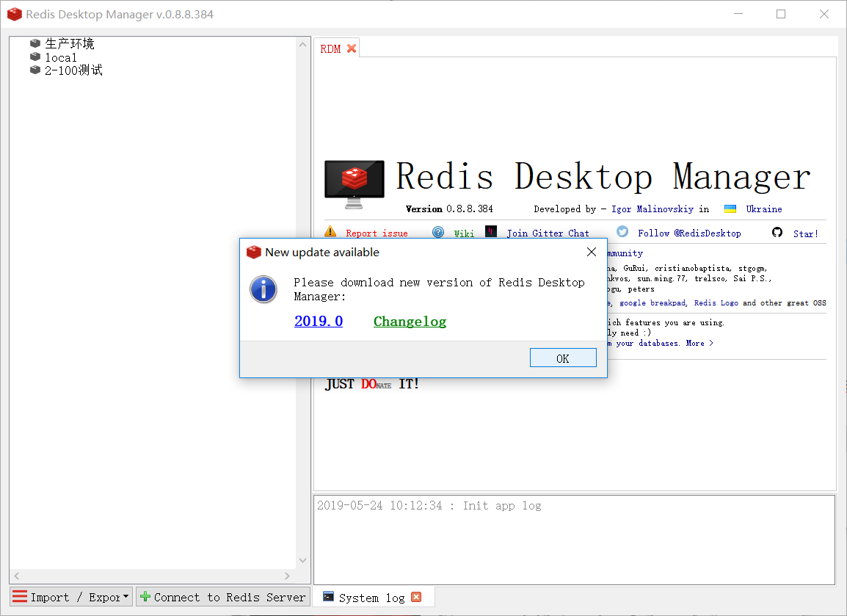Maximize the Redis Desktop Manager window
The height and width of the screenshot is (616, 847).
pyautogui.click(x=781, y=14)
